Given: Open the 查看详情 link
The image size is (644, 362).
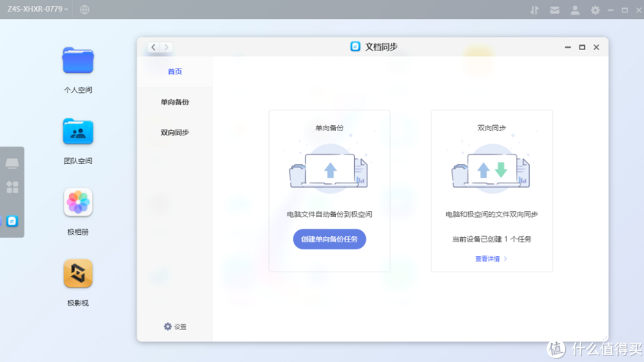Looking at the screenshot, I should pos(491,259).
